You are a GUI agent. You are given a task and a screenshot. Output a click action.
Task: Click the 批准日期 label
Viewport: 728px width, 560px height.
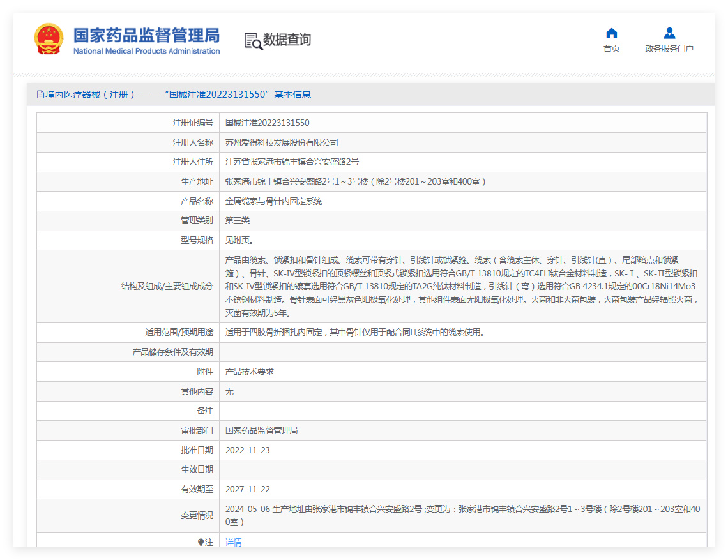coord(197,450)
